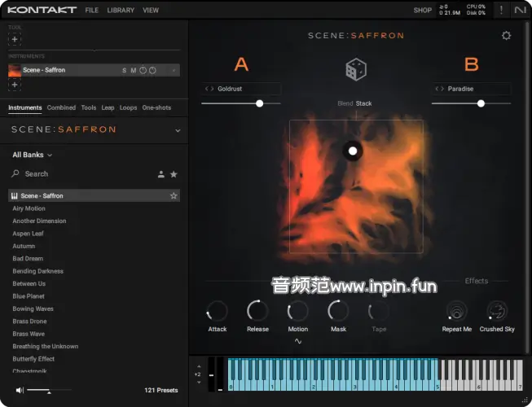Expand the Scene: Saffron library chevron
Screen dimensions: 532x407
pos(178,130)
